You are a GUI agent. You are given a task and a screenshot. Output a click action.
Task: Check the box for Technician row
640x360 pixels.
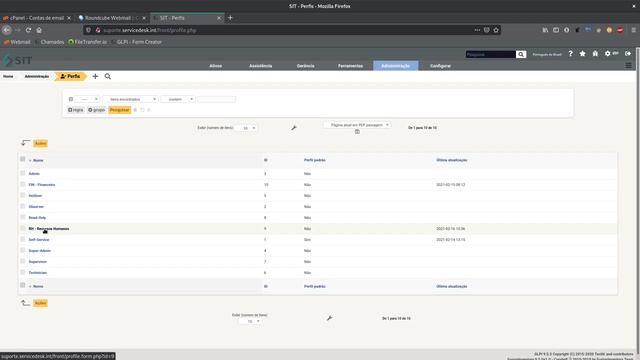[x=22, y=272]
